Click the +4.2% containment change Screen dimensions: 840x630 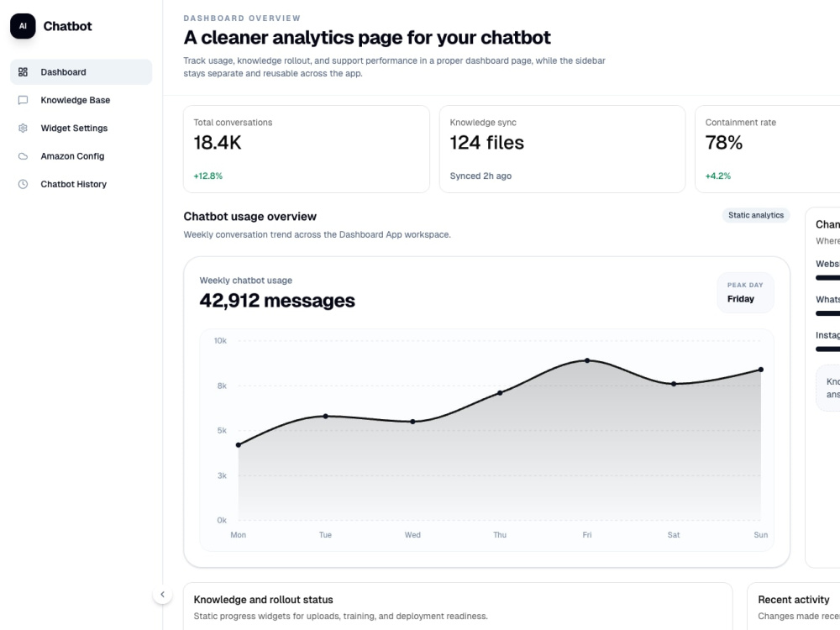coord(718,176)
